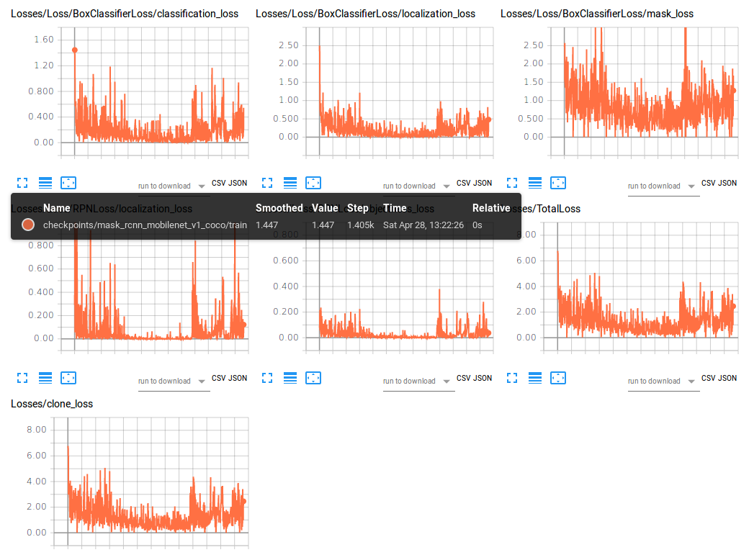Toggle log scale on BoxClassifierLoss classification_loss chart
749x560 pixels.
click(45, 183)
